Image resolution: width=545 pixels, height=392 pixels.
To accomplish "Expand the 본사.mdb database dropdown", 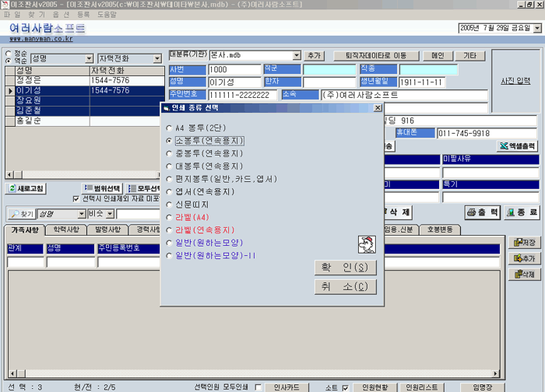I will coord(297,56).
